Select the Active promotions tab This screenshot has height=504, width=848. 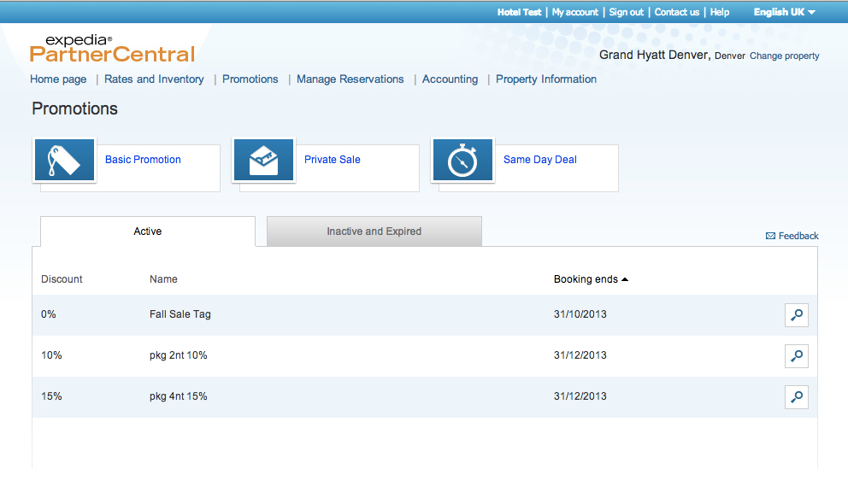tap(147, 231)
